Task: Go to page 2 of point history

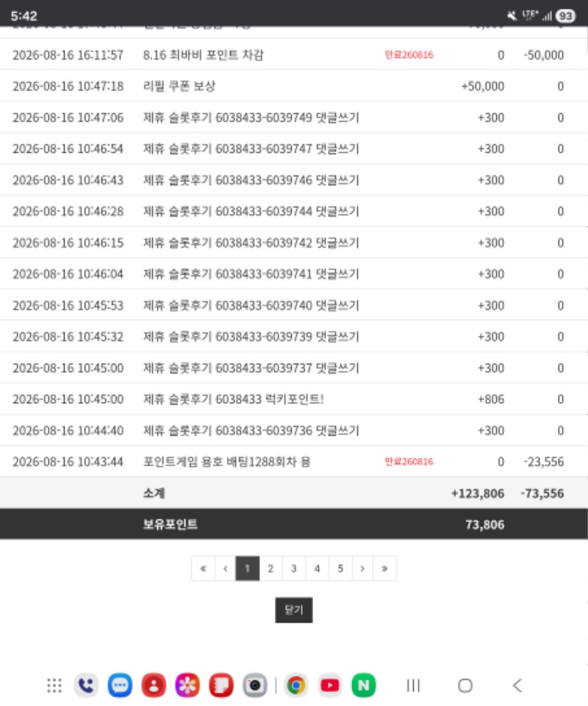Action: click(x=270, y=569)
